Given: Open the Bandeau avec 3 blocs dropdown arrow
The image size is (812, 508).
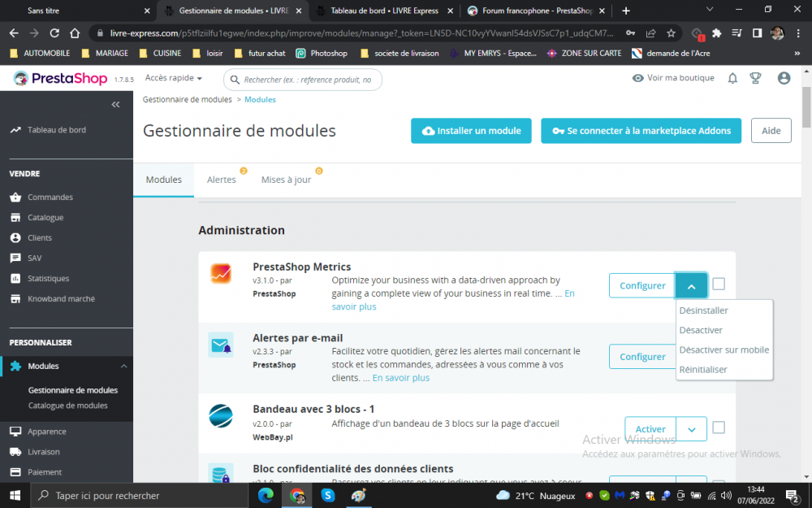Looking at the screenshot, I should coord(691,428).
